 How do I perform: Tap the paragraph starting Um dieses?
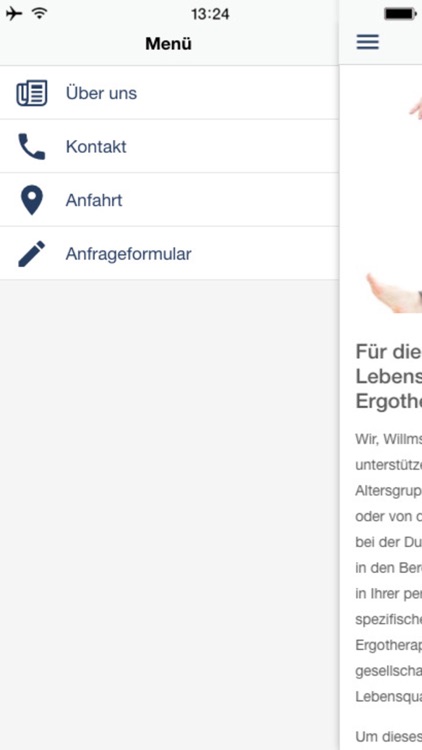pos(389,737)
